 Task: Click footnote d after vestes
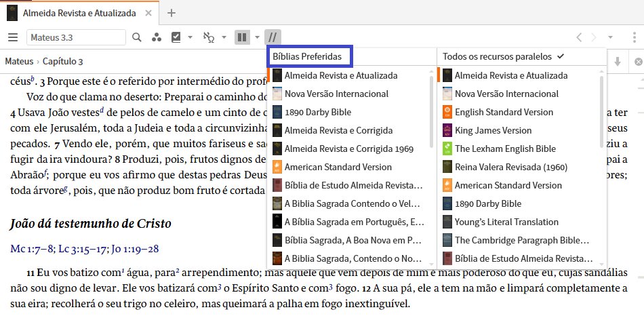[102, 110]
